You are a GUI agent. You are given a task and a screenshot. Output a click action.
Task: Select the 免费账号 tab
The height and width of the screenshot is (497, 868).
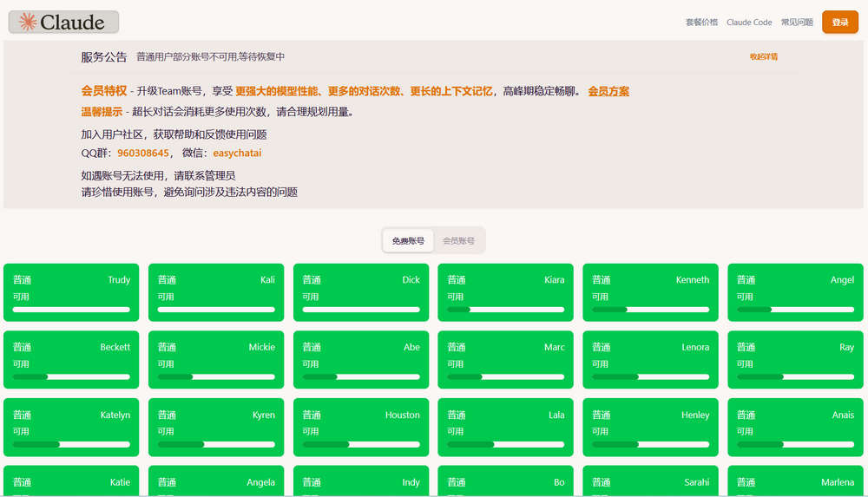click(x=408, y=241)
